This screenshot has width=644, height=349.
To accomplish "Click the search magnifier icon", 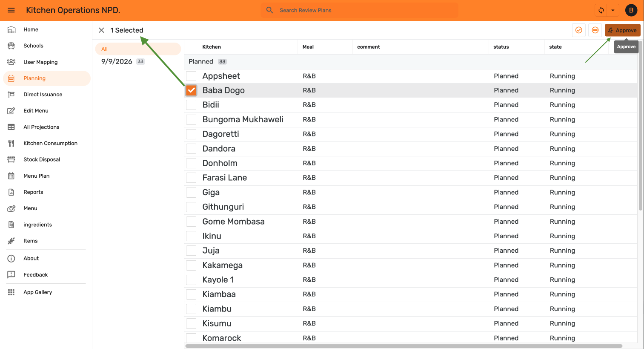I will (269, 10).
